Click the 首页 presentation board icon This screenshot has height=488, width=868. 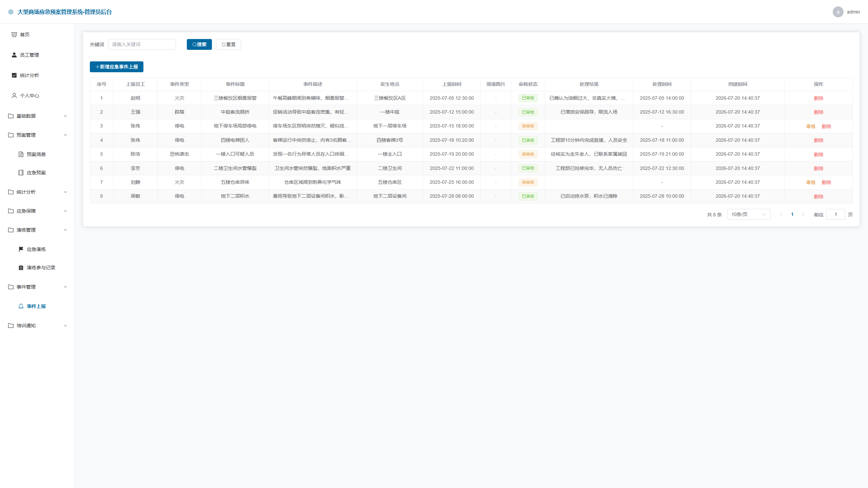[14, 35]
